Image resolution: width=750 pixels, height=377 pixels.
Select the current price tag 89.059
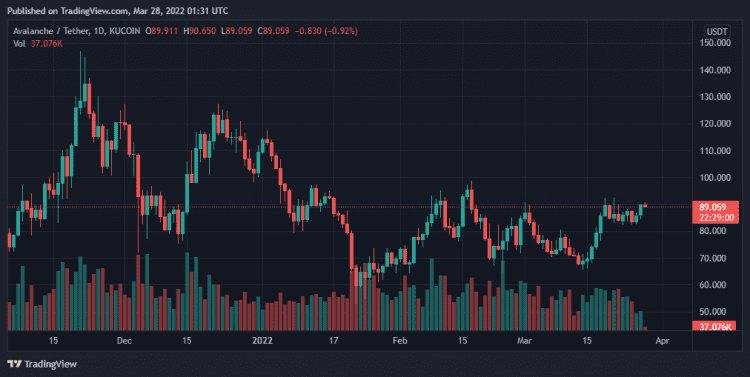point(713,207)
